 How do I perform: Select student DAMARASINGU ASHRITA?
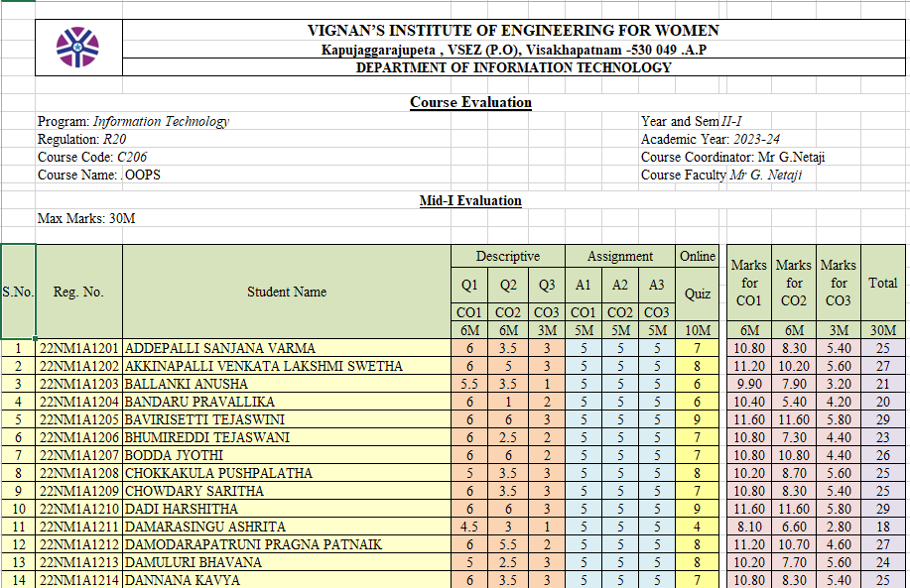287,527
